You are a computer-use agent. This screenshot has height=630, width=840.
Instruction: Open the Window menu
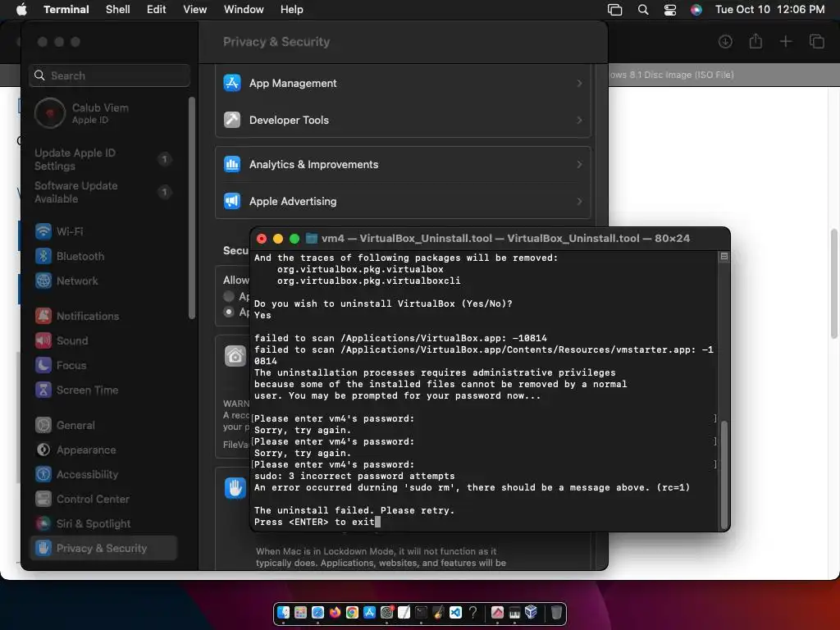coord(244,9)
